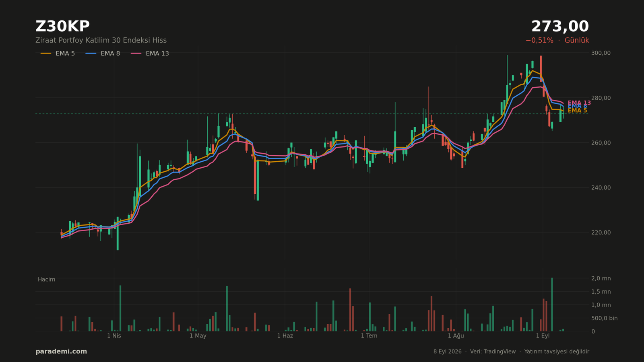The width and height of the screenshot is (644, 362).
Task: Click the −0,51% change value
Action: pyautogui.click(x=539, y=40)
